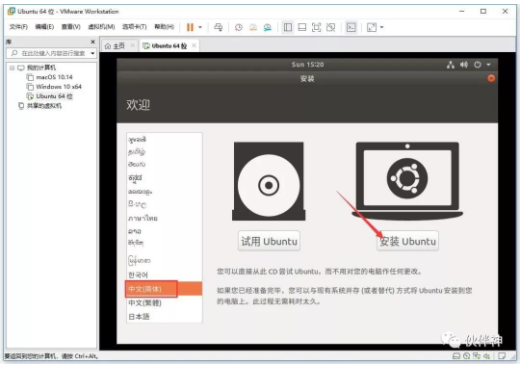Screen dimensions: 520x365
Task: Close the Ubuntu 64 位 tab
Action: point(194,46)
